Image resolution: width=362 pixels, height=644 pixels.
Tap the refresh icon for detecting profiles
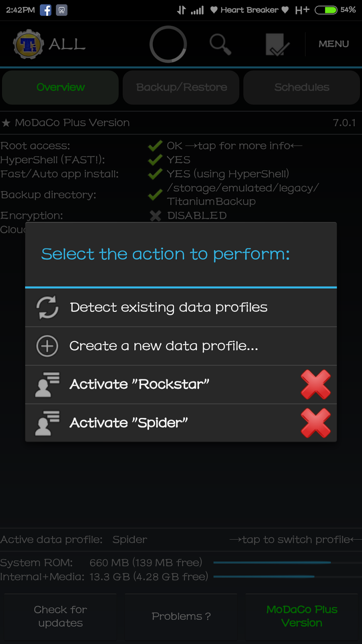(x=47, y=308)
